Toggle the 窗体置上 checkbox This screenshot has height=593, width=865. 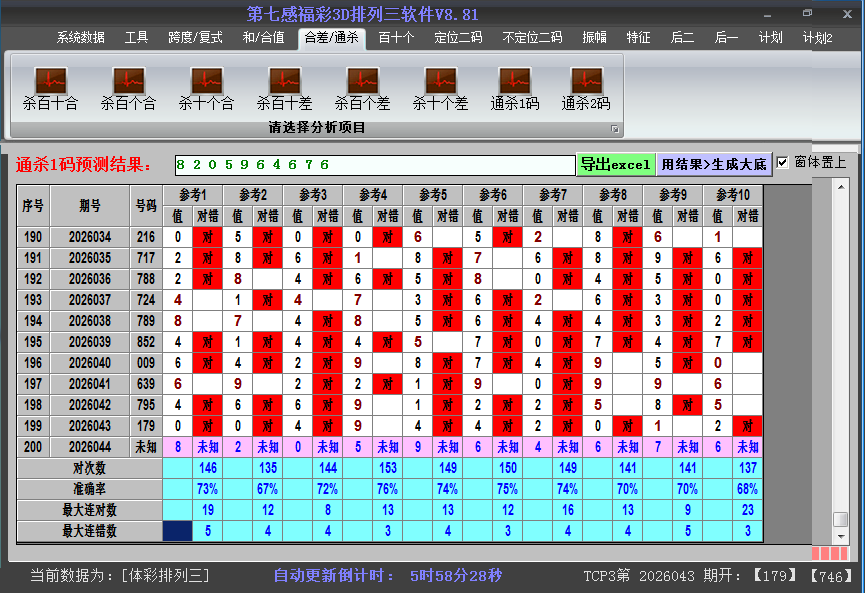[x=783, y=163]
